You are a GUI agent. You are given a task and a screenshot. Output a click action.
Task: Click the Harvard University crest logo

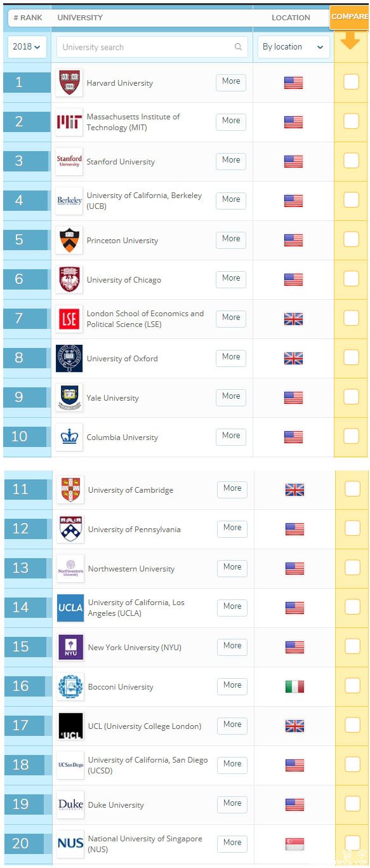pos(69,83)
